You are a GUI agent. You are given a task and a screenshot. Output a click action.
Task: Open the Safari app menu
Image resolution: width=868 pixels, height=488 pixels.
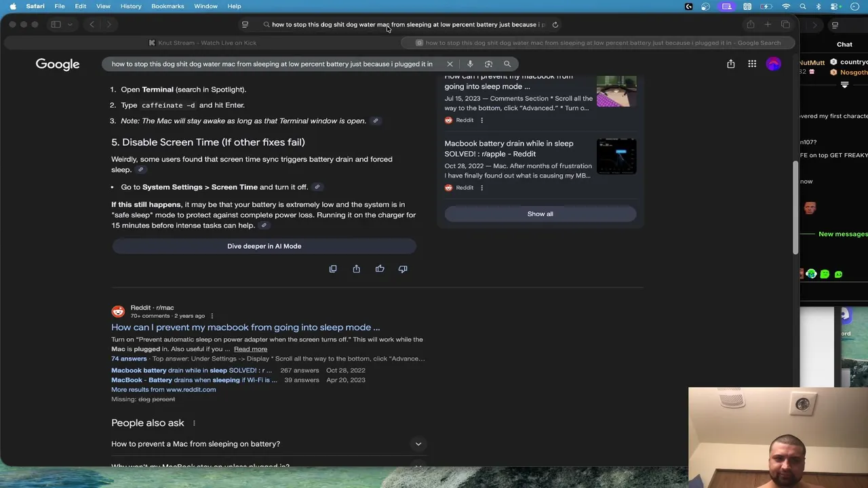click(x=35, y=6)
